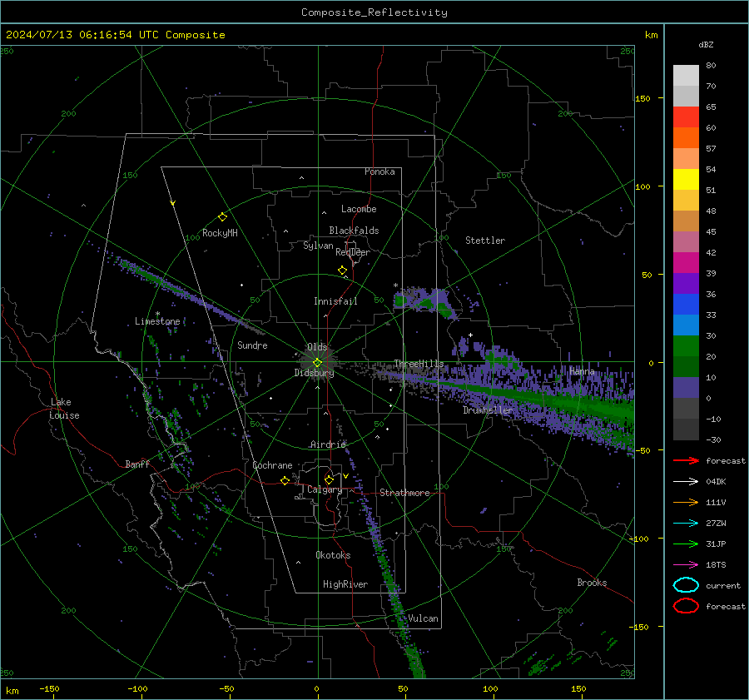Click the magenta swatch in the dBZ legend
The image size is (749, 700).
point(686,263)
